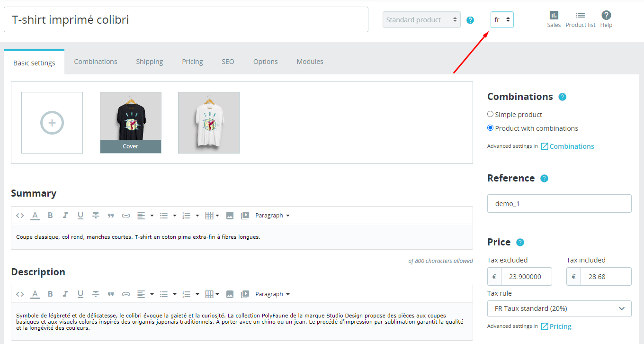This screenshot has width=644, height=344.
Task: Insert blockquote in Summary editor
Action: (x=111, y=216)
